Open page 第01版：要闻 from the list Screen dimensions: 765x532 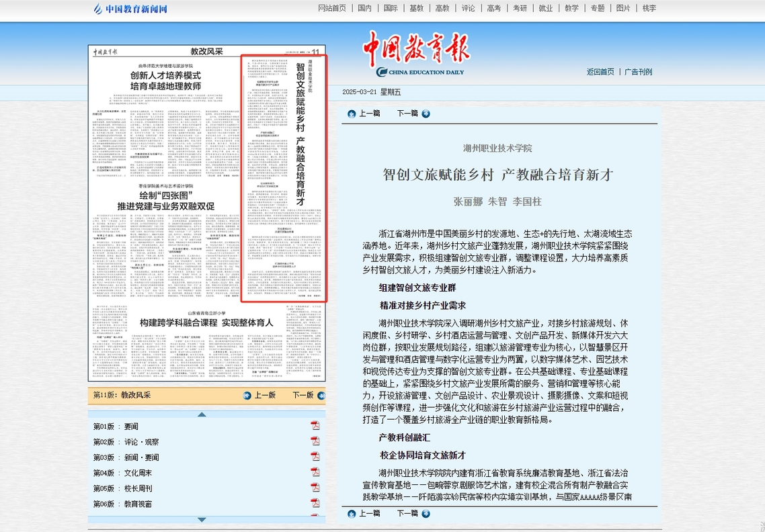116,426
